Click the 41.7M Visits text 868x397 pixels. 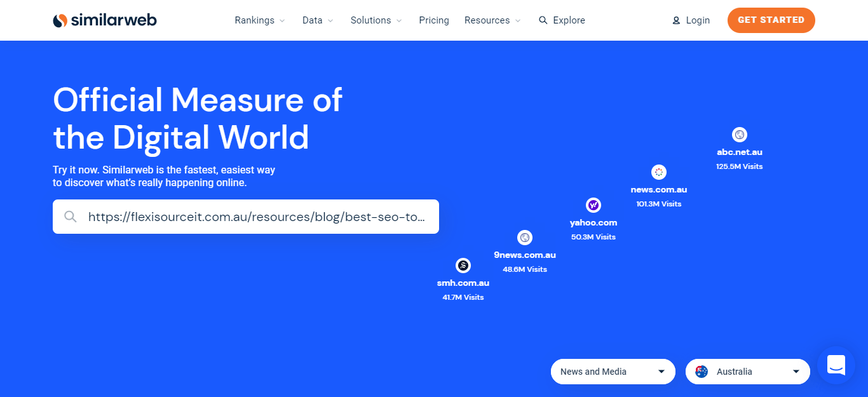(x=463, y=297)
